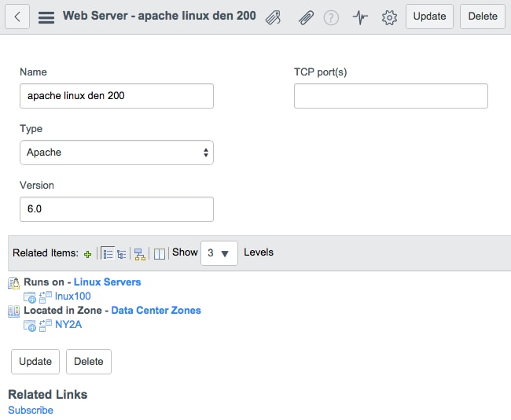Screen dimensions: 511x420
Task: Select the Located in Zone label
Action: [x=63, y=311]
